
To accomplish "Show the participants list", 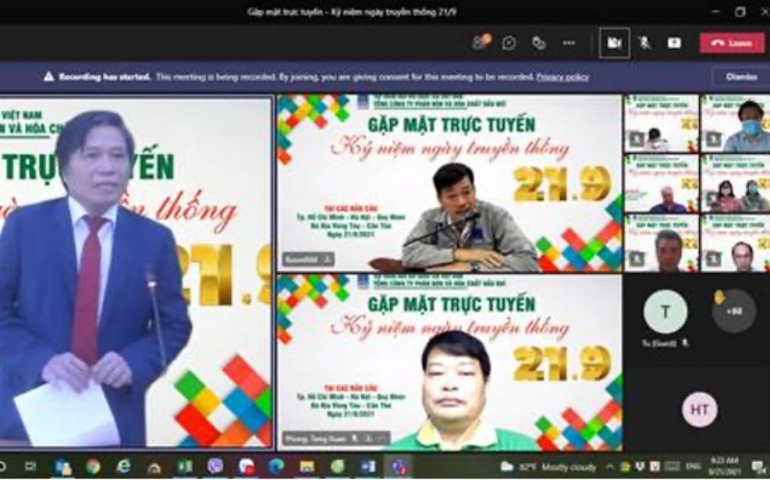I will click(x=481, y=42).
